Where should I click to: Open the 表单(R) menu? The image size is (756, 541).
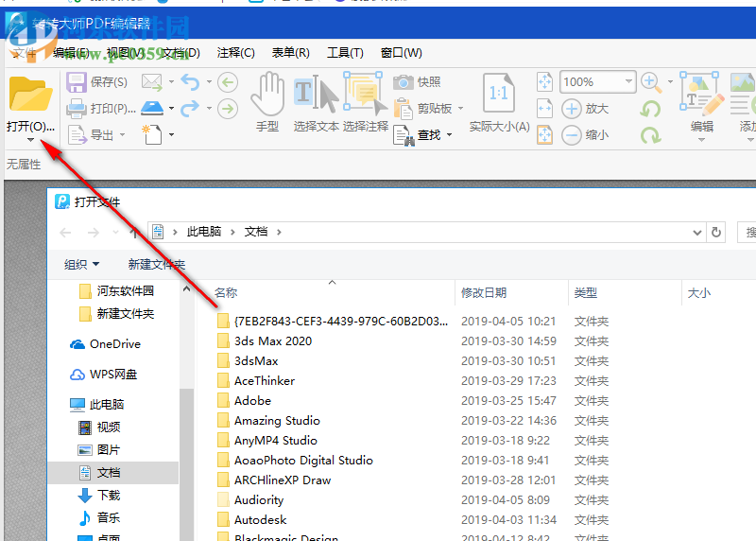291,53
